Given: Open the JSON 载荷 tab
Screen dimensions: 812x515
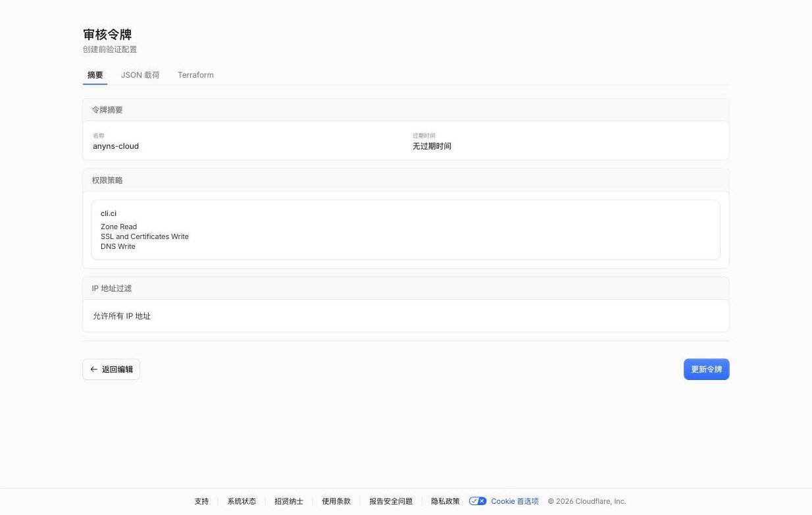Looking at the screenshot, I should (x=140, y=75).
